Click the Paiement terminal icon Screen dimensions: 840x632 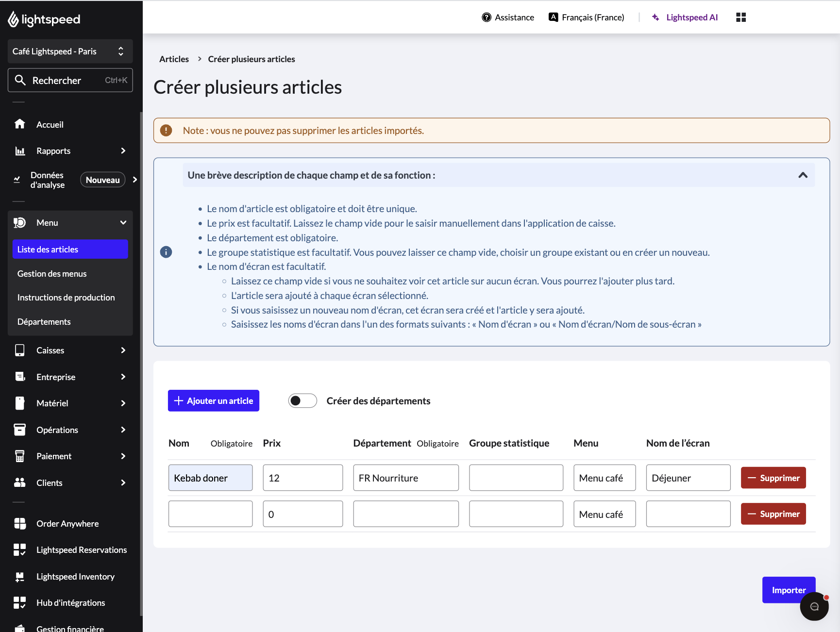pos(20,456)
